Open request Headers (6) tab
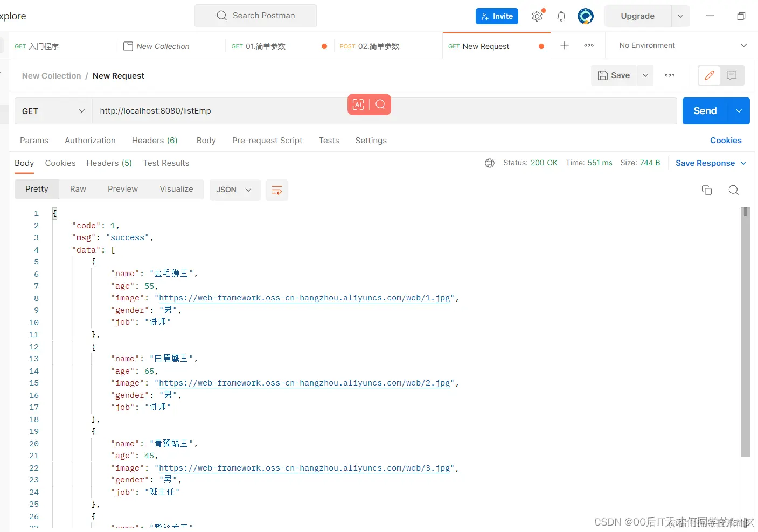Image resolution: width=758 pixels, height=532 pixels. [155, 141]
